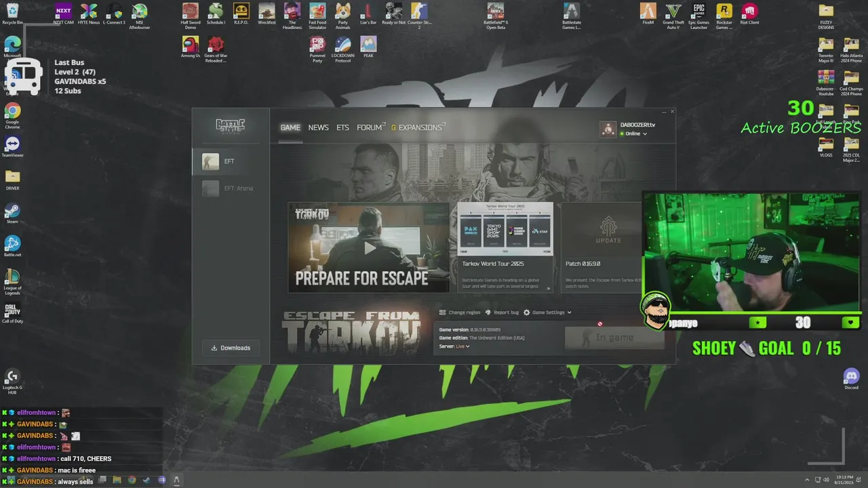The width and height of the screenshot is (868, 488).
Task: Select the Battle.net desktop icon
Action: (12, 247)
